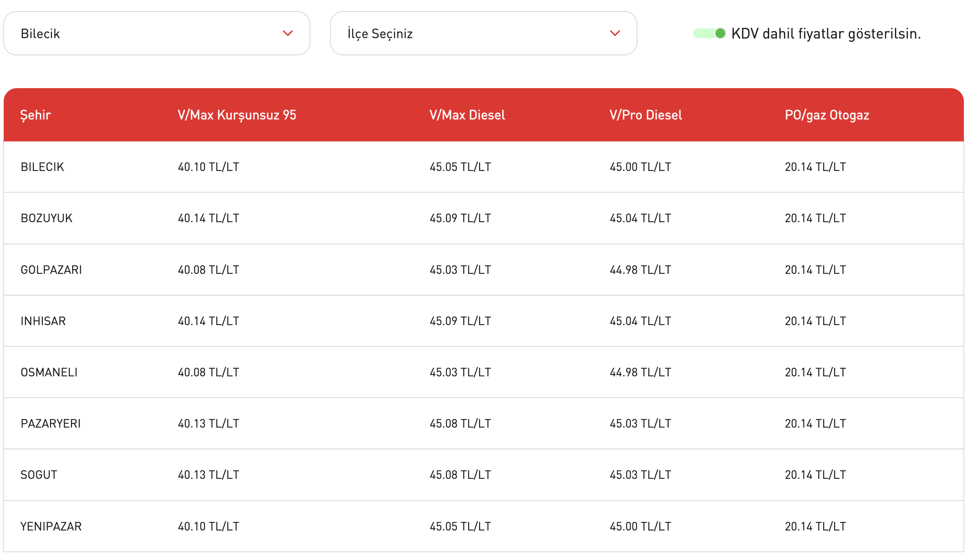Click the V/Pro Diesel column header
Image resolution: width=970 pixels, height=560 pixels.
click(x=646, y=115)
